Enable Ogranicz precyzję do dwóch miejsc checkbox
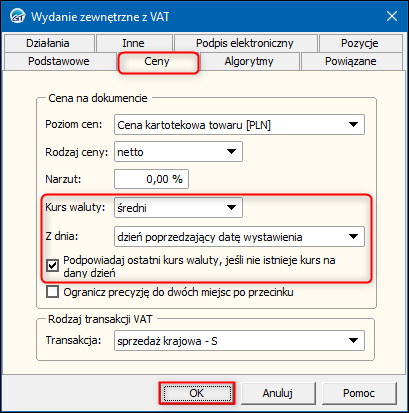 click(x=52, y=292)
